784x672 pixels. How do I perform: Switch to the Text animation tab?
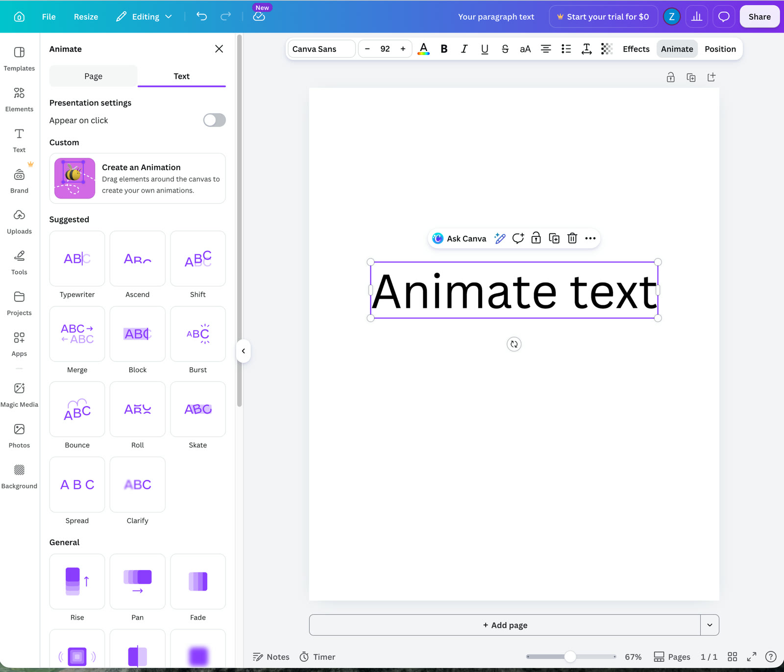(x=181, y=76)
